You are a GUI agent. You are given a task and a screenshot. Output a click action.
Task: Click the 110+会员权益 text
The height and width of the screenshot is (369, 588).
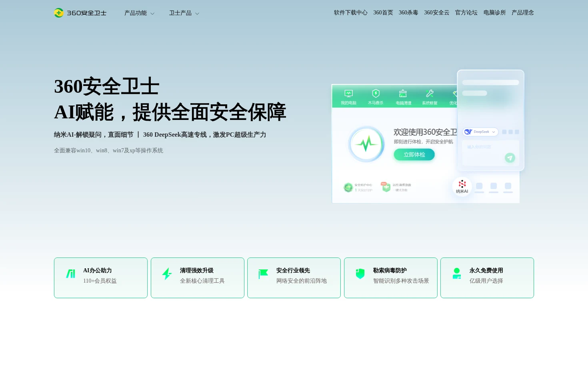pyautogui.click(x=100, y=281)
